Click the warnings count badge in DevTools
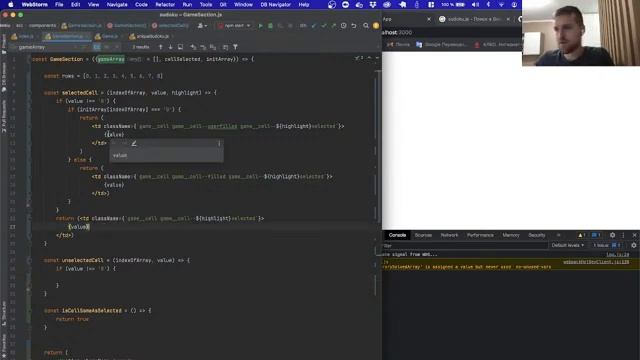 click(x=582, y=235)
